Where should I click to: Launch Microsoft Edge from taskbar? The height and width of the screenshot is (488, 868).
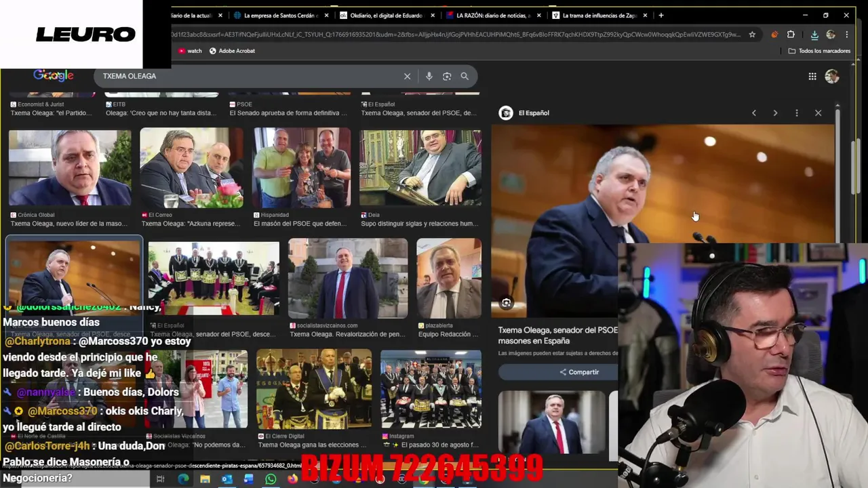coord(183,479)
